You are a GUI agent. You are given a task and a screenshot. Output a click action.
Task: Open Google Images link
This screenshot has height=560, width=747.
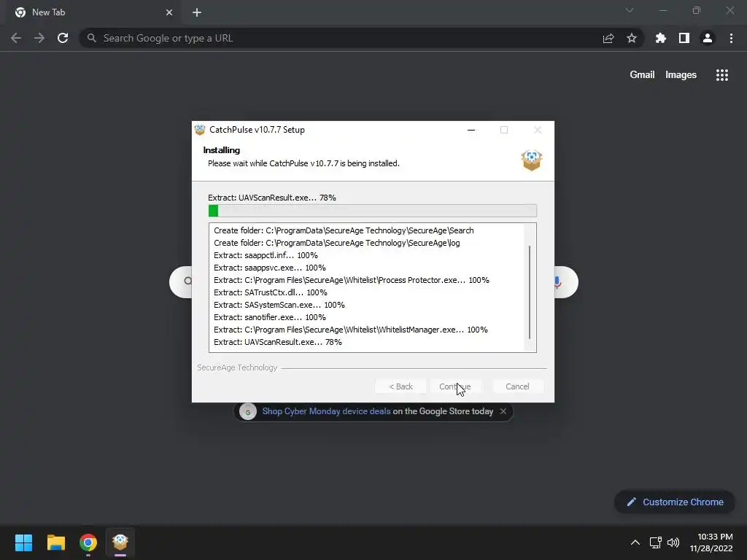tap(681, 75)
